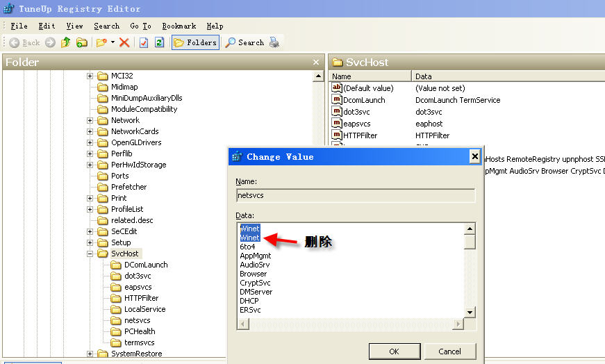Click the Back arrow toolbar icon

tap(15, 42)
